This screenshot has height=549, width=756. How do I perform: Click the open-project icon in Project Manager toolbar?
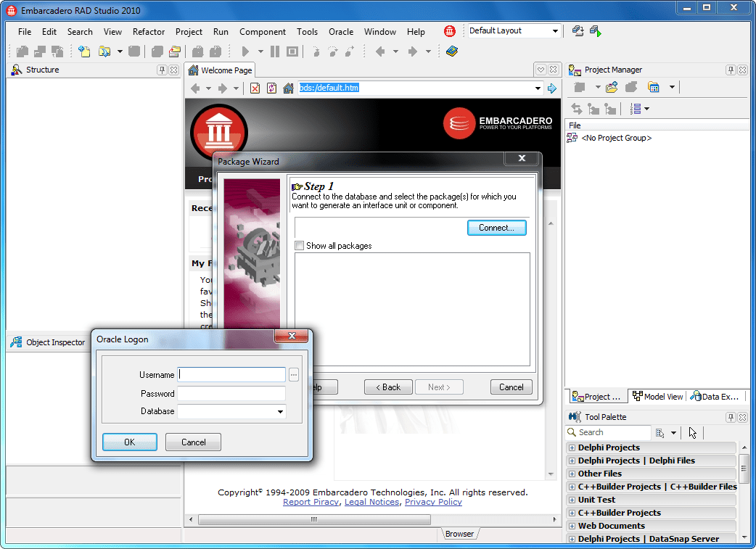(x=612, y=87)
